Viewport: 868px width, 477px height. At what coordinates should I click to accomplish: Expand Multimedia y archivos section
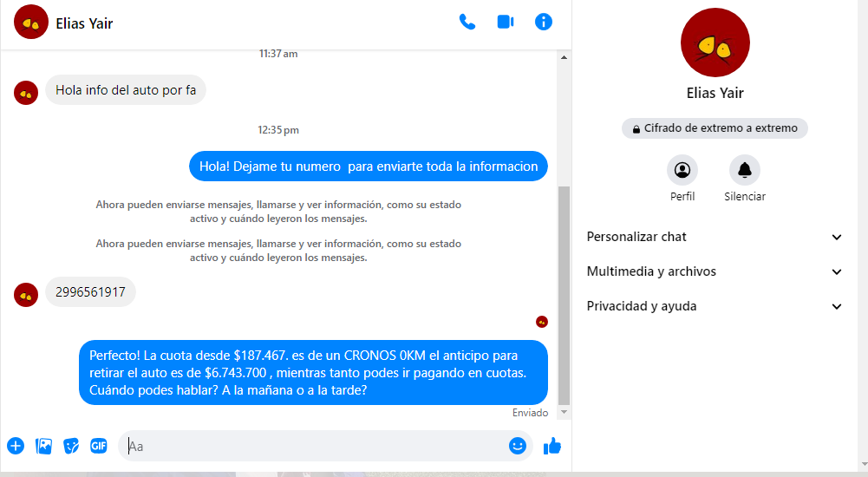coord(715,271)
